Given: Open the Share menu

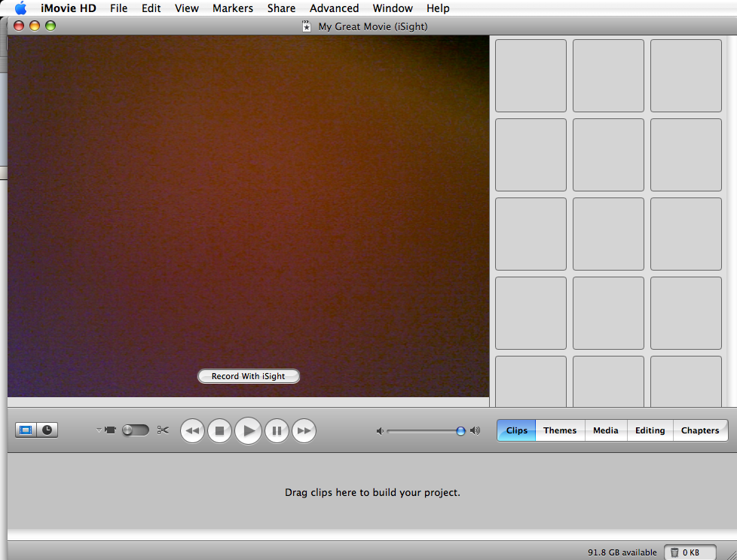Looking at the screenshot, I should [281, 8].
